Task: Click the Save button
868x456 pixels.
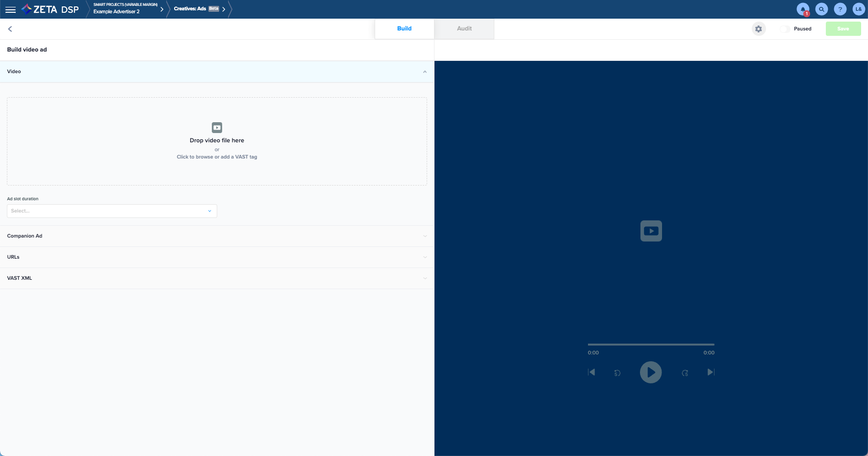Action: [843, 29]
